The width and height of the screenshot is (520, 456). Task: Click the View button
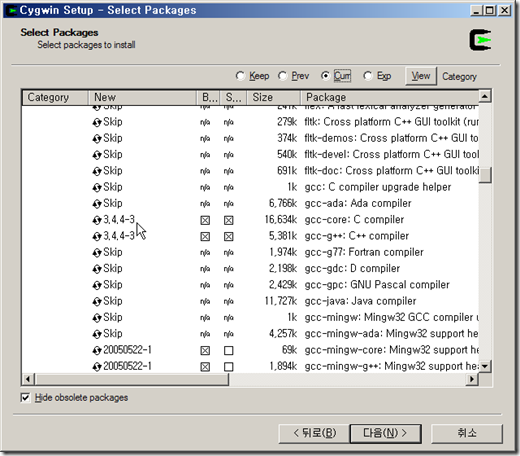tap(421, 76)
